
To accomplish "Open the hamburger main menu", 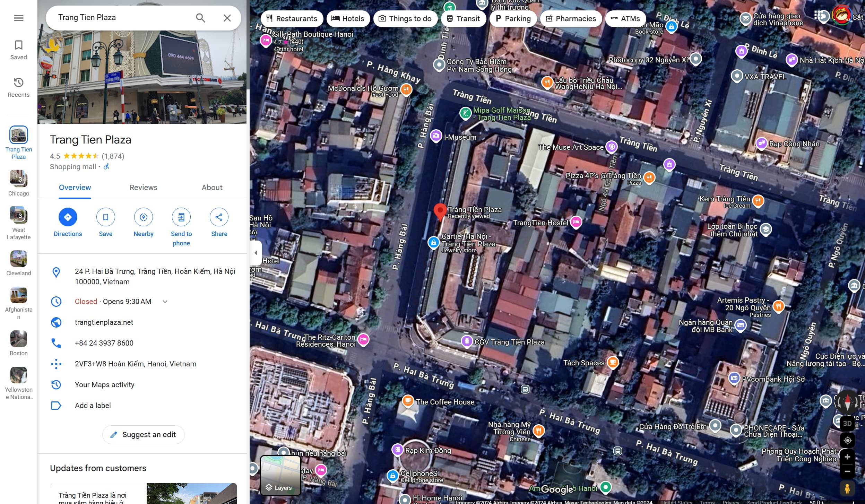I will click(19, 18).
